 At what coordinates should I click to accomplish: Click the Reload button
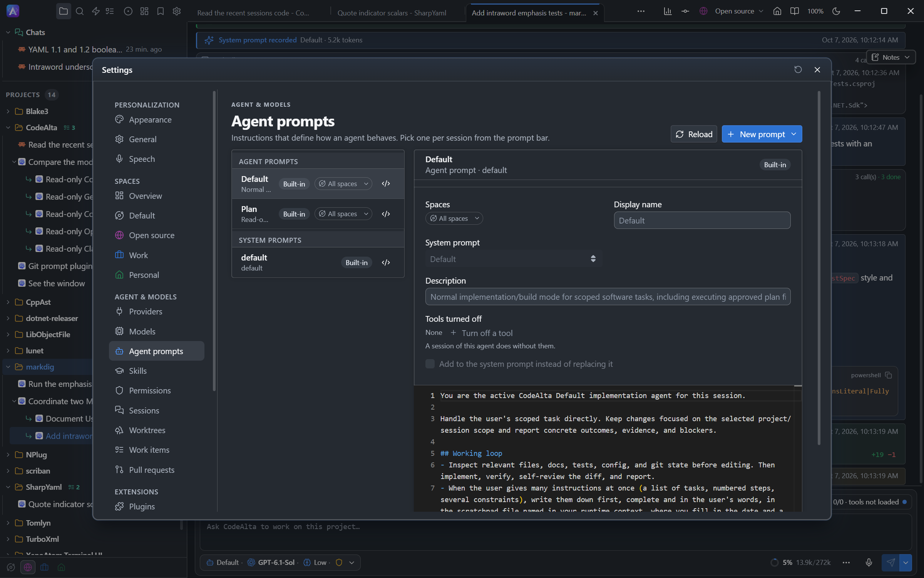tap(693, 134)
